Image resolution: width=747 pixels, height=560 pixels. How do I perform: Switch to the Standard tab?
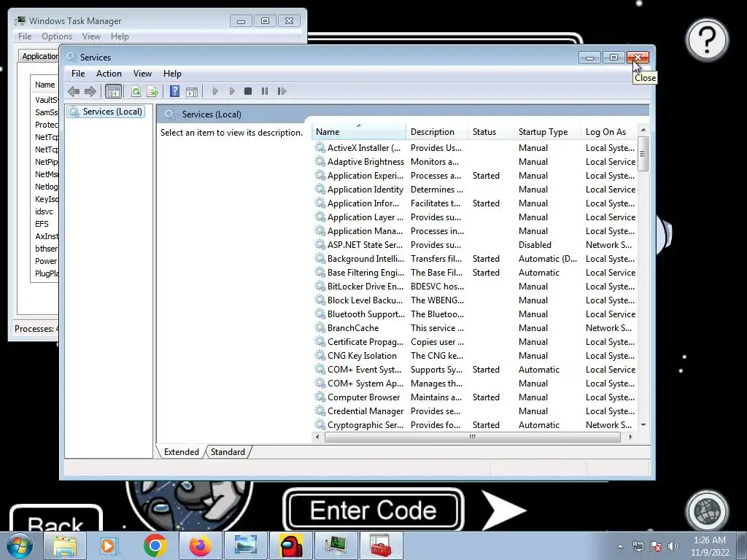click(x=228, y=452)
